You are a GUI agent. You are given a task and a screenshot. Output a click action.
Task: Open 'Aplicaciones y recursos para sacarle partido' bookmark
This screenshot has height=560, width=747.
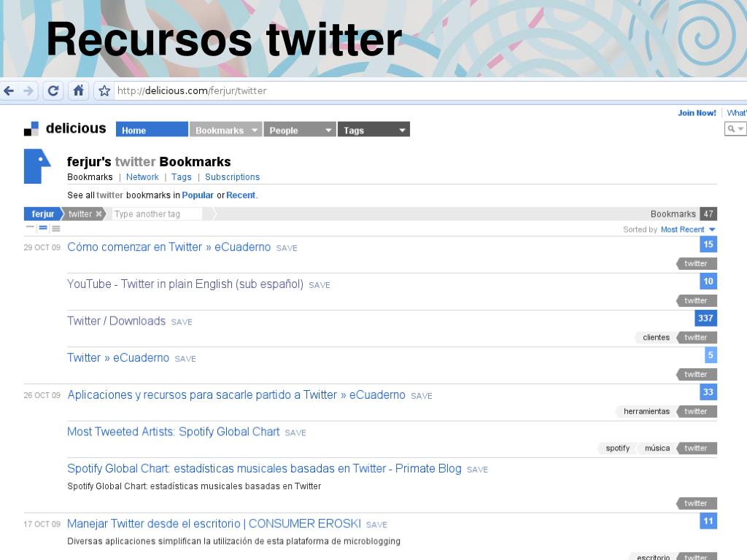236,394
